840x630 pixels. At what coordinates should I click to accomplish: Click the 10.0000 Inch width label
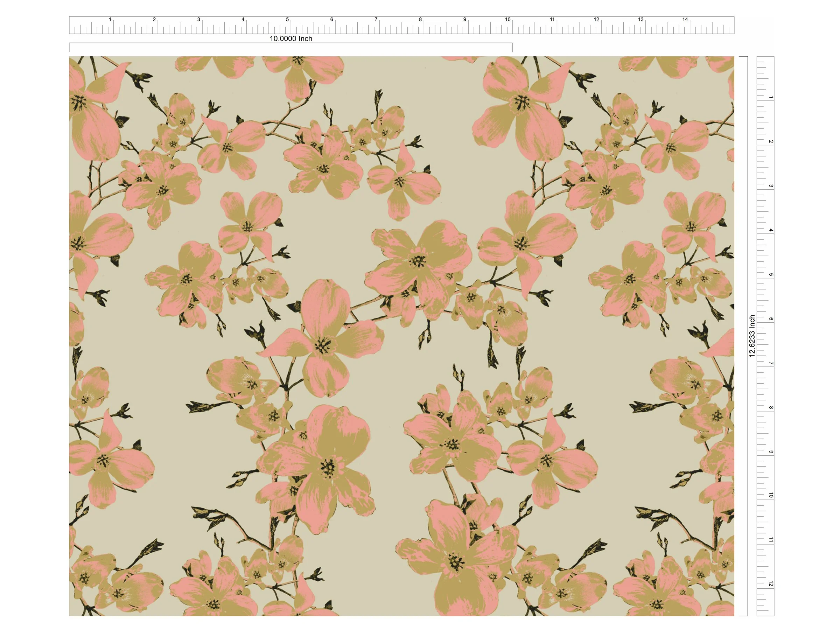[290, 39]
